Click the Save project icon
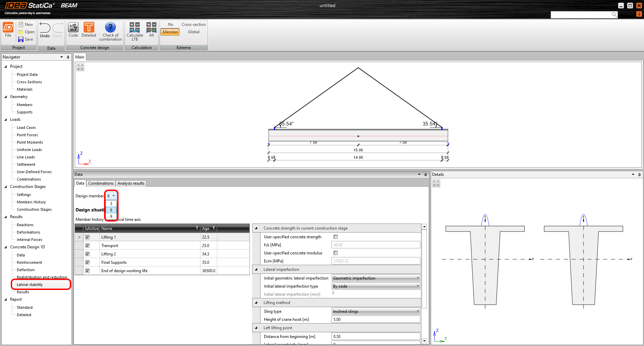644x346 pixels. coord(21,39)
